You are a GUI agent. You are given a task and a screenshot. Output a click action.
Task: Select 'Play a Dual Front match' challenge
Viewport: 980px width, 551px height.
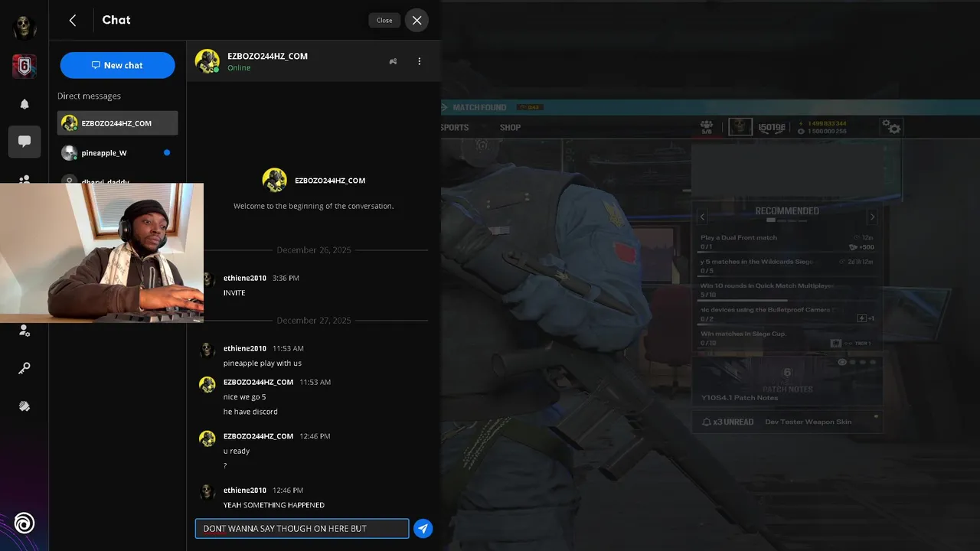787,242
